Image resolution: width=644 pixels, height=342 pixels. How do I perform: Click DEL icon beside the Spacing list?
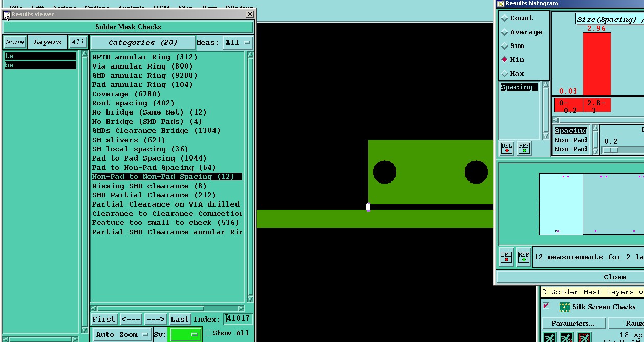pos(506,148)
